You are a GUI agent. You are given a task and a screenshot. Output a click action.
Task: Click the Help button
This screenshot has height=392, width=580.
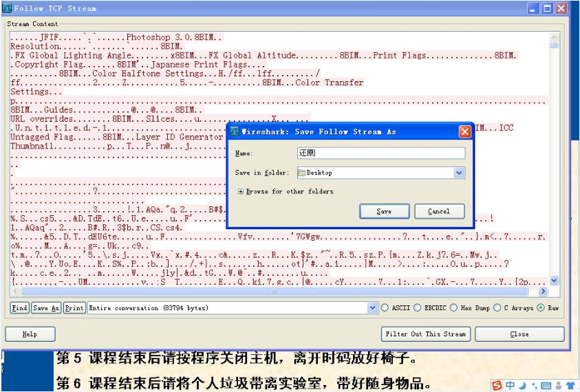pyautogui.click(x=30, y=334)
